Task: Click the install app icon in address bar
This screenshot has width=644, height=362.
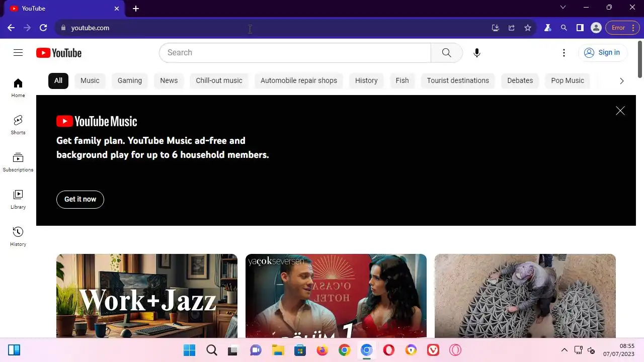Action: 496,28
